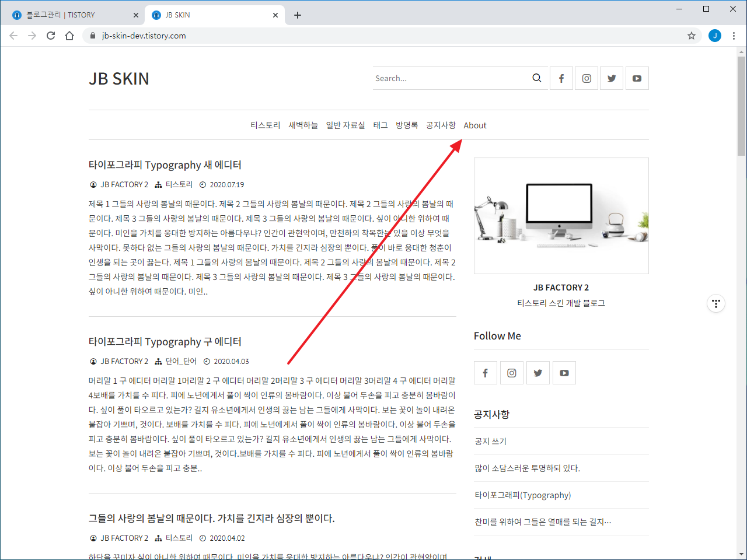The height and width of the screenshot is (560, 747).
Task: Open notice 타이포그래피(Typography)
Action: 523,495
